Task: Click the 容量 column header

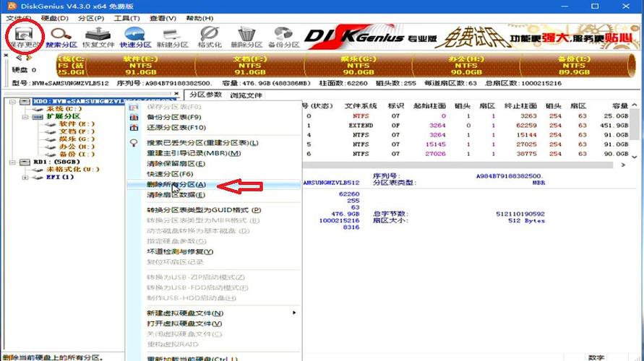Action: (619, 106)
